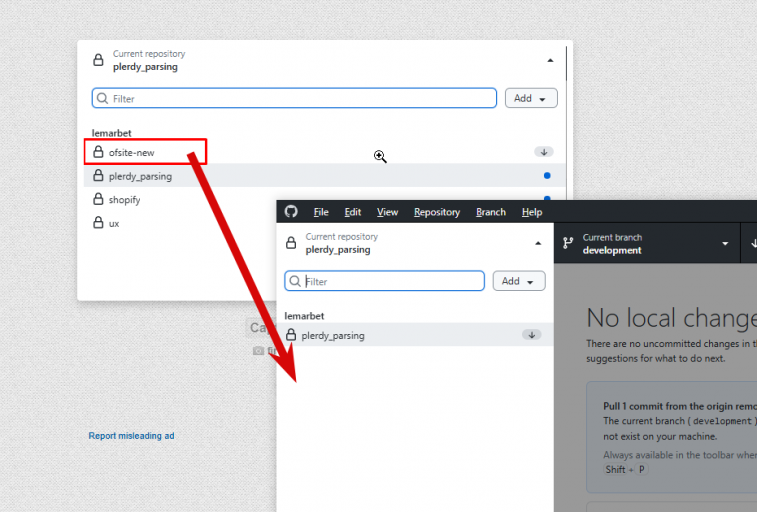Open the Help menu
The height and width of the screenshot is (512, 757).
532,212
